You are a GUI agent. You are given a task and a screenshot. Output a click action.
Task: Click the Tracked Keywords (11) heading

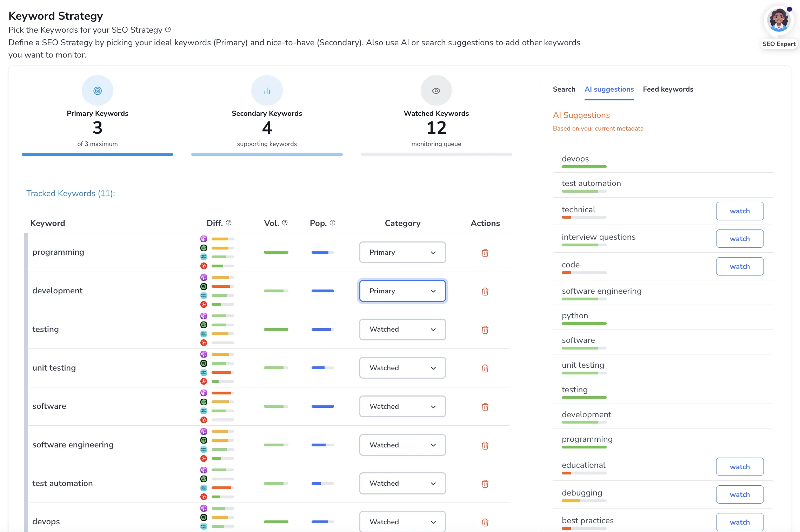tap(71, 193)
